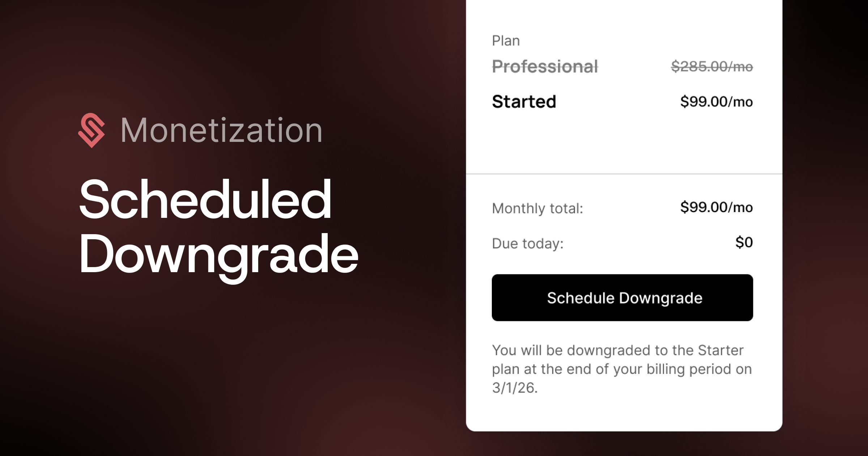Click the struck-through $285.00/mo price
Viewport: 868px width, 456px height.
pyautogui.click(x=712, y=67)
